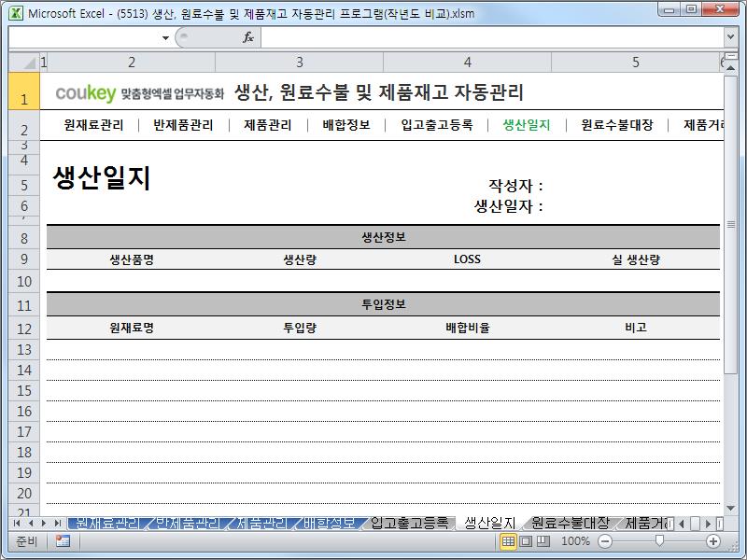Click the fx insert function icon

248,37
